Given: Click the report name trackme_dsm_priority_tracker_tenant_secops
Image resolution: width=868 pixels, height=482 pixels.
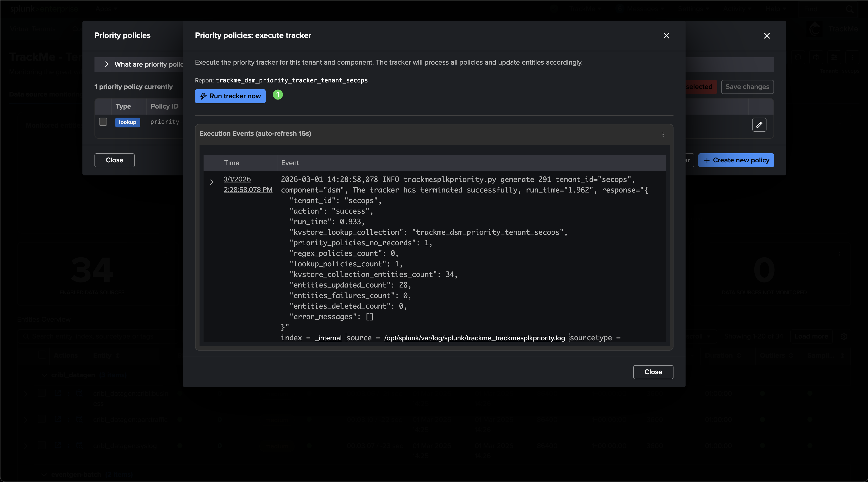Looking at the screenshot, I should tap(292, 81).
